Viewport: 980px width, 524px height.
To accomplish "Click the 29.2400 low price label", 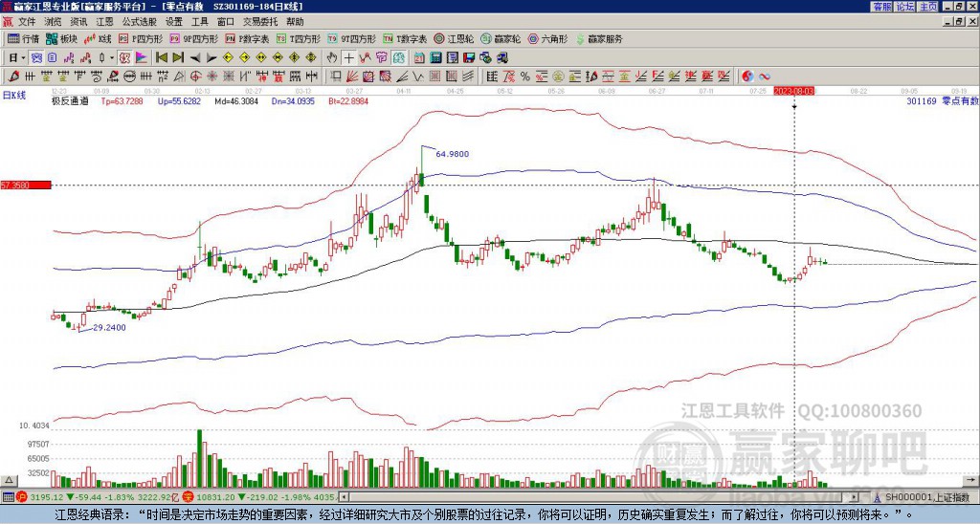I will 109,327.
